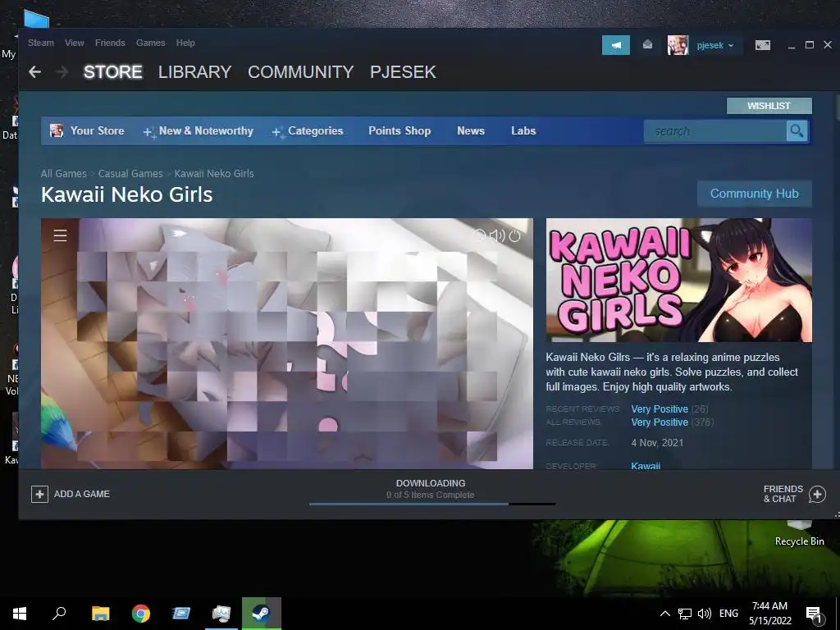Open the Games menu

(x=151, y=43)
